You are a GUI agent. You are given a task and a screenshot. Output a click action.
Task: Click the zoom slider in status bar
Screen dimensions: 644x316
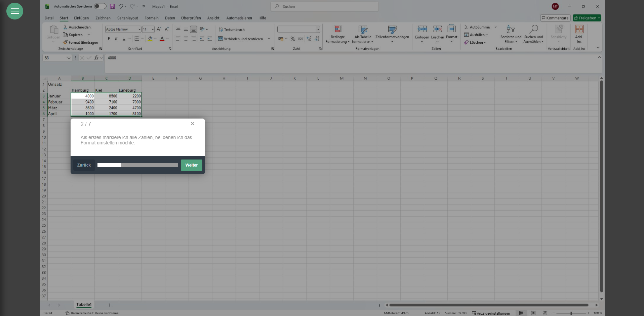pyautogui.click(x=571, y=313)
